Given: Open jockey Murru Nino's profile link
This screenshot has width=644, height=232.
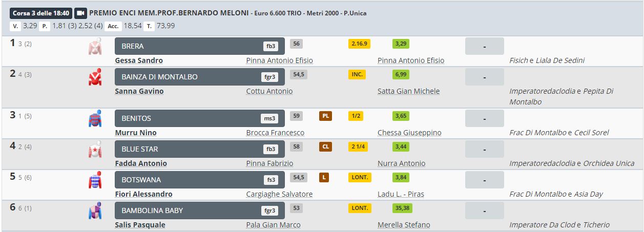Looking at the screenshot, I should coord(136,133).
